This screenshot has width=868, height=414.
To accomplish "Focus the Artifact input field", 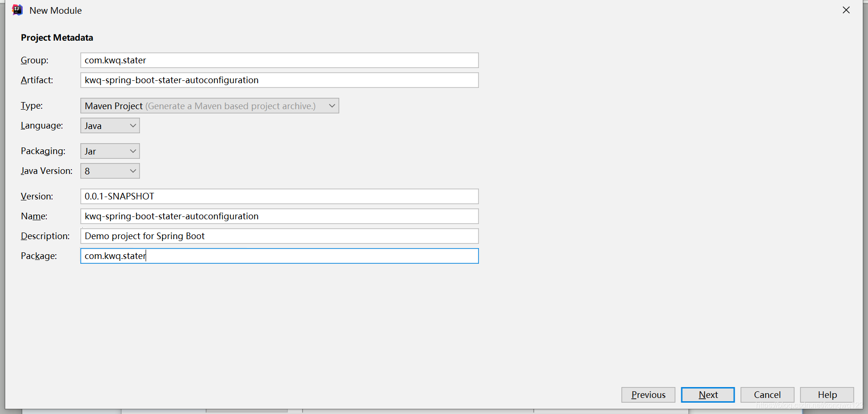I will click(279, 80).
